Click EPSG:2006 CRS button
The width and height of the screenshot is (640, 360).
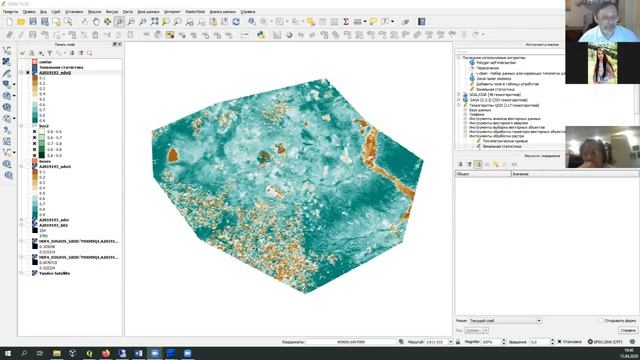tap(605, 342)
